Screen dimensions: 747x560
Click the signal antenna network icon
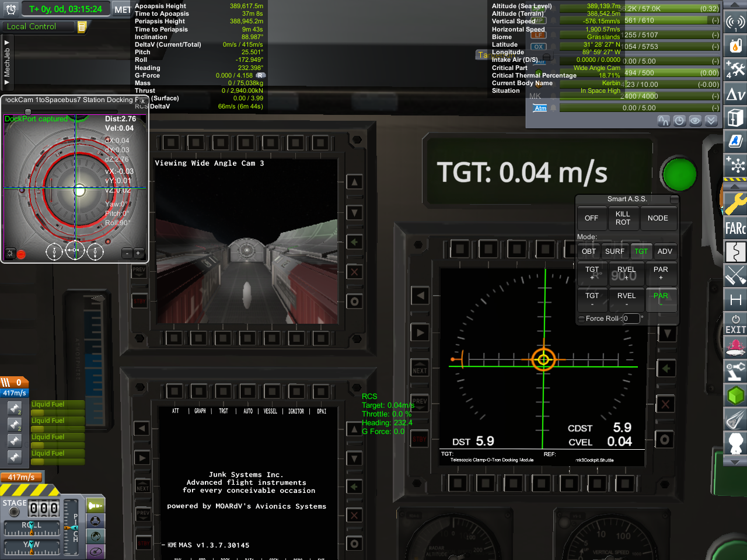(735, 22)
